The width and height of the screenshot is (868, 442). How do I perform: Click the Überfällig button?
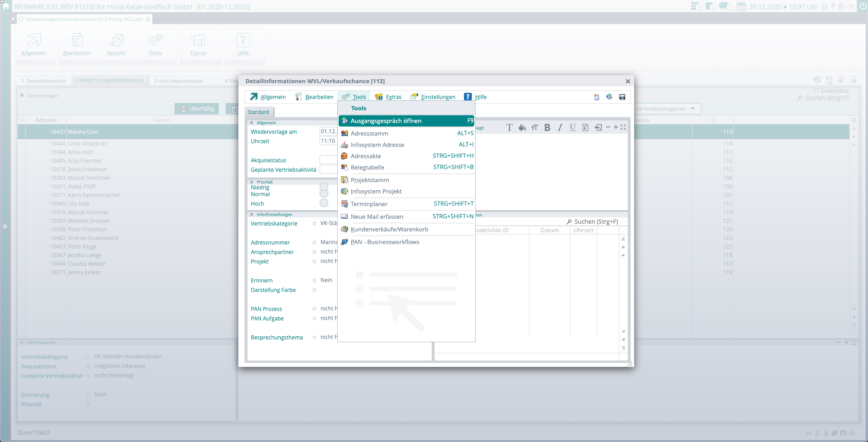click(x=197, y=109)
